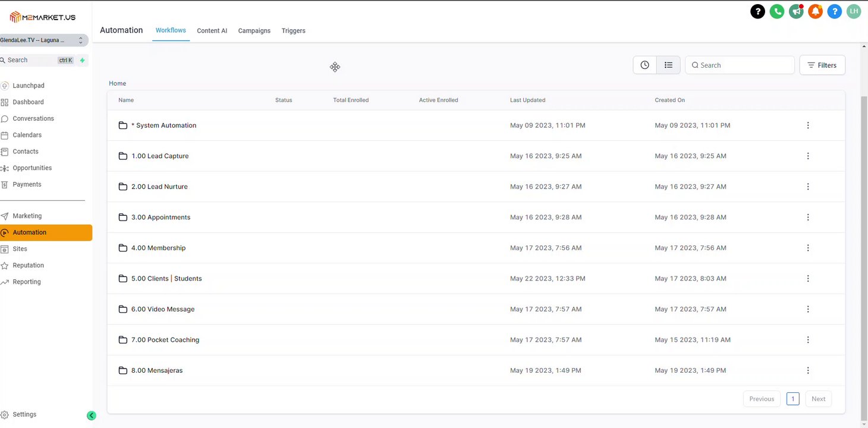The image size is (868, 428).
Task: Open the green phone dialer icon
Action: pos(777,11)
